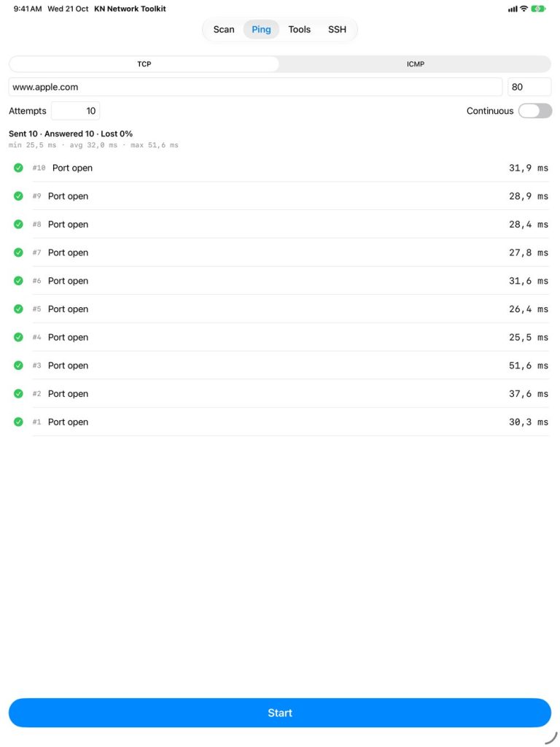Click the 27,8 ms result value
The image size is (560, 747).
(529, 252)
